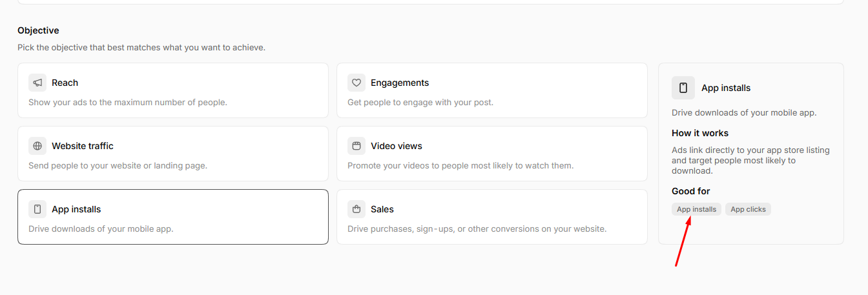The height and width of the screenshot is (295, 868).
Task: Click the Objective section heading
Action: 38,30
